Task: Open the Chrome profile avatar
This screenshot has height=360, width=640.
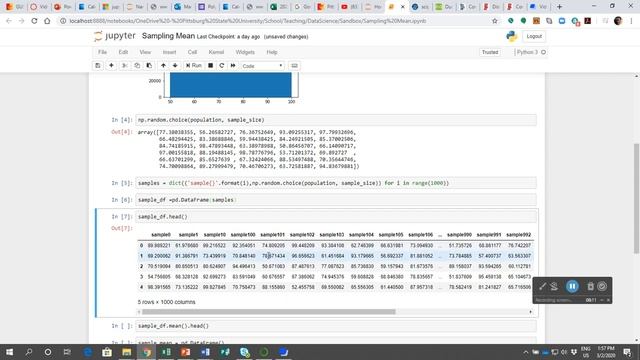Action: tap(618, 21)
